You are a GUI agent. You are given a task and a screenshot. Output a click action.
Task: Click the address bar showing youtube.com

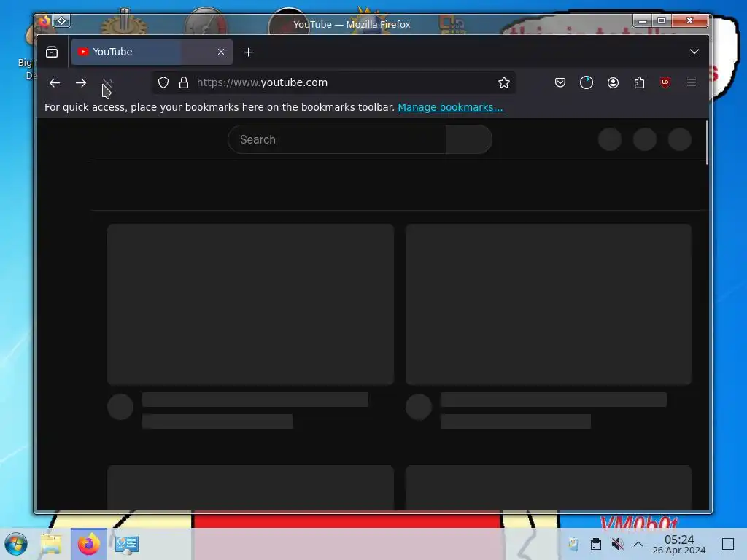[x=334, y=83]
